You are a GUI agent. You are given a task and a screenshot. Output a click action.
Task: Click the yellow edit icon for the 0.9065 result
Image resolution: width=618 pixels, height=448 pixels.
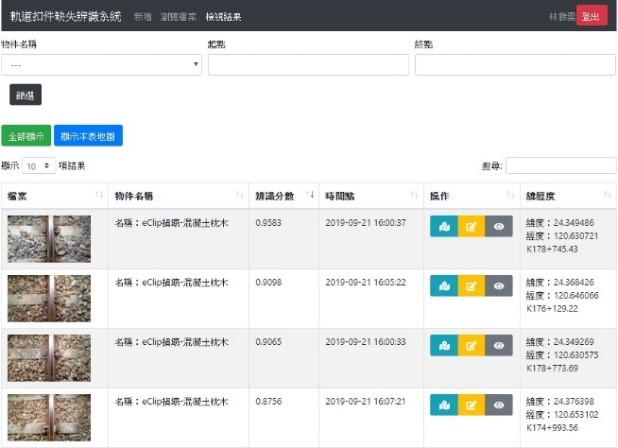(471, 345)
